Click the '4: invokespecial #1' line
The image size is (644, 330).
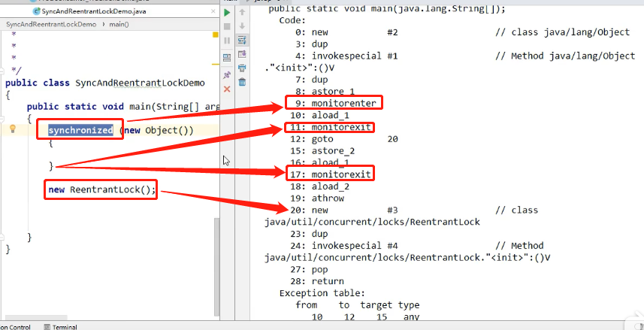click(x=346, y=56)
